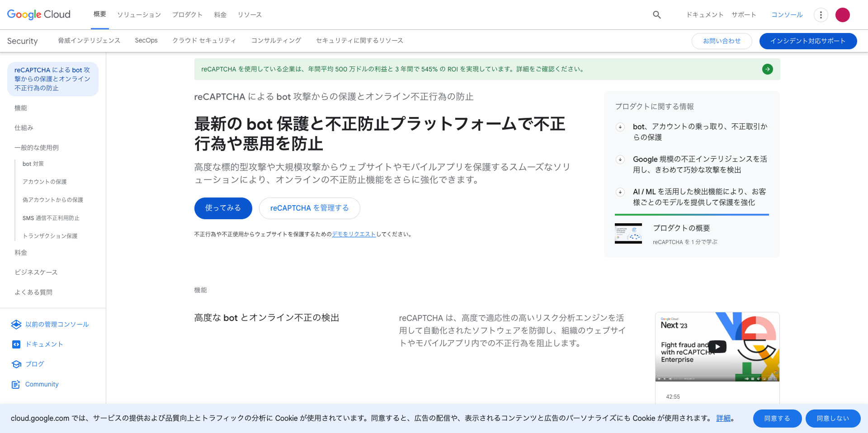Screen dimensions: 868x433
Task: Click the 同意しない cookie button
Action: click(x=833, y=419)
